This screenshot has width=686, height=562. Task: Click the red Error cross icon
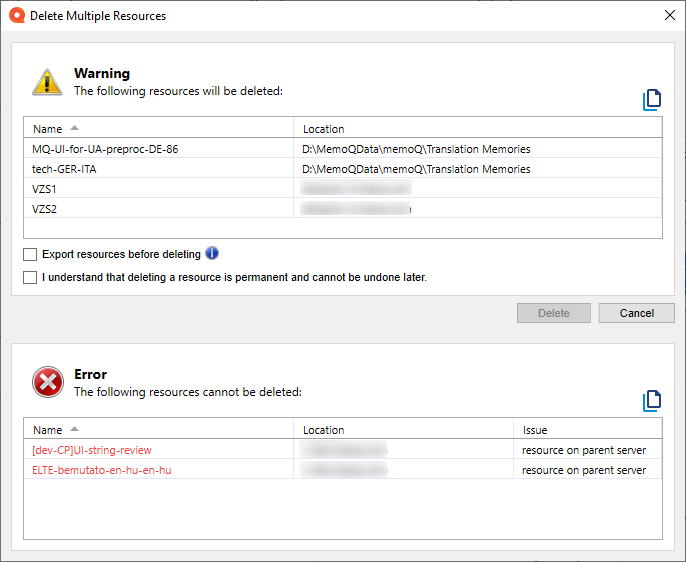(47, 382)
